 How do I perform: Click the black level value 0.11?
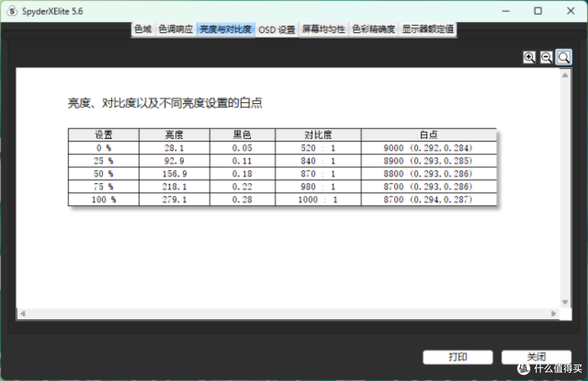click(242, 161)
